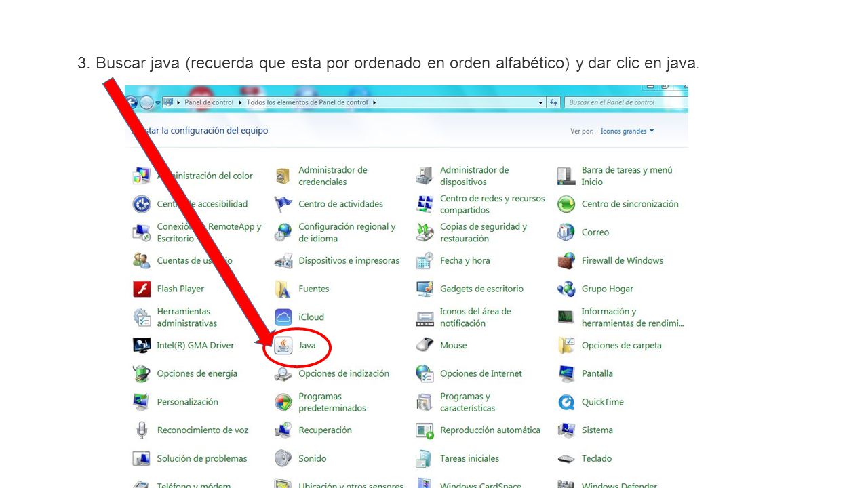Expand arrow after 'Panel de control' breadcrumb
Screen dimensions: 868x488
[240, 102]
